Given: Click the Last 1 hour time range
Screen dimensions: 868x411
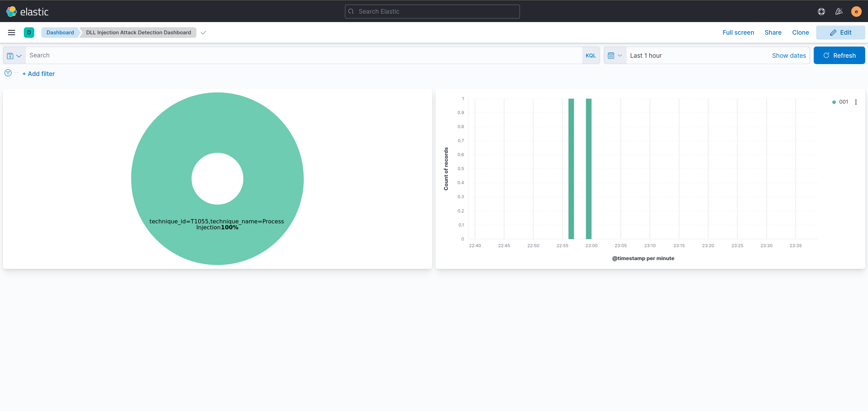Looking at the screenshot, I should click(646, 56).
